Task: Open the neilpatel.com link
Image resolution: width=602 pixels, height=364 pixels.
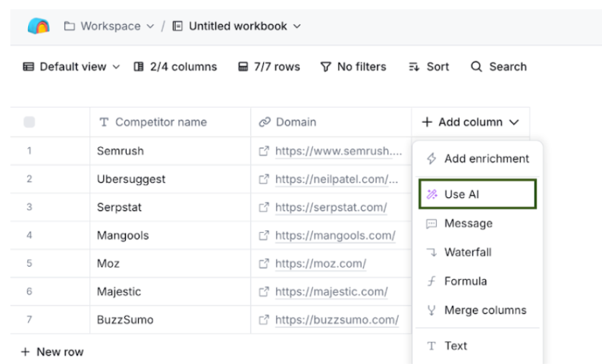Action: pyautogui.click(x=337, y=179)
